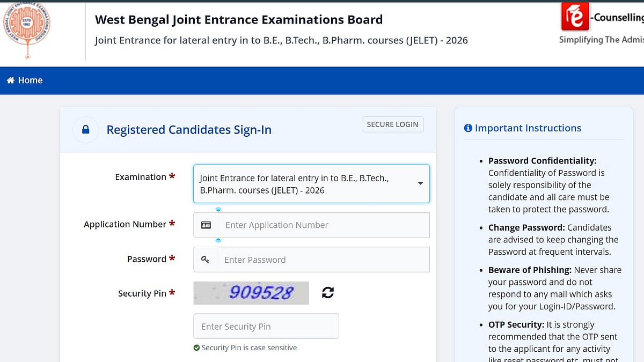Open the Home menu item
The image size is (644, 362).
pos(30,80)
